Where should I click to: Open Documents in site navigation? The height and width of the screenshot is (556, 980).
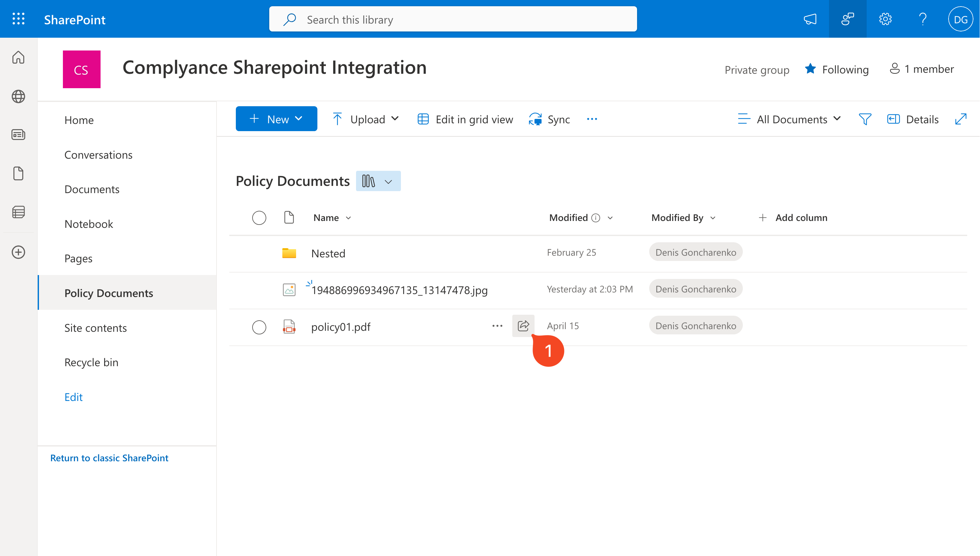coord(92,189)
